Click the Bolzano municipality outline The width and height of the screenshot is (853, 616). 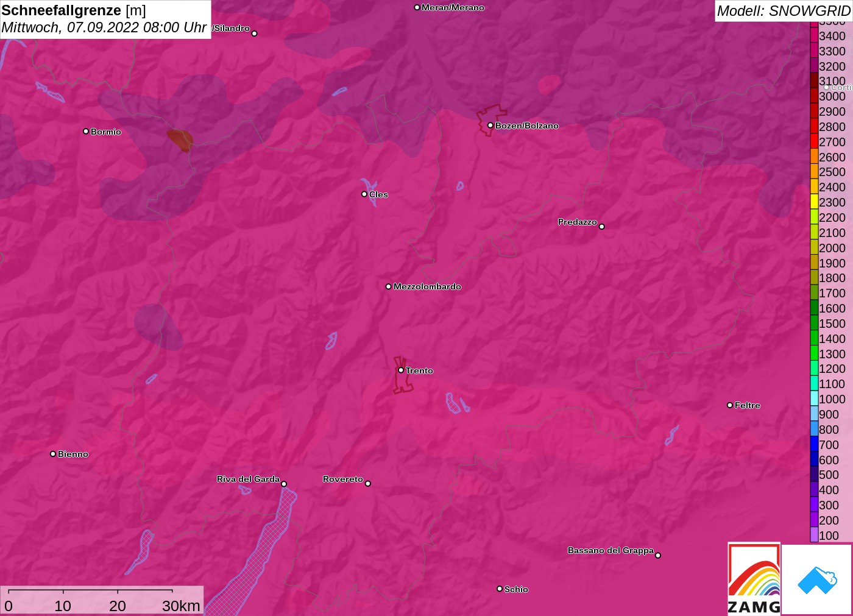pyautogui.click(x=491, y=119)
